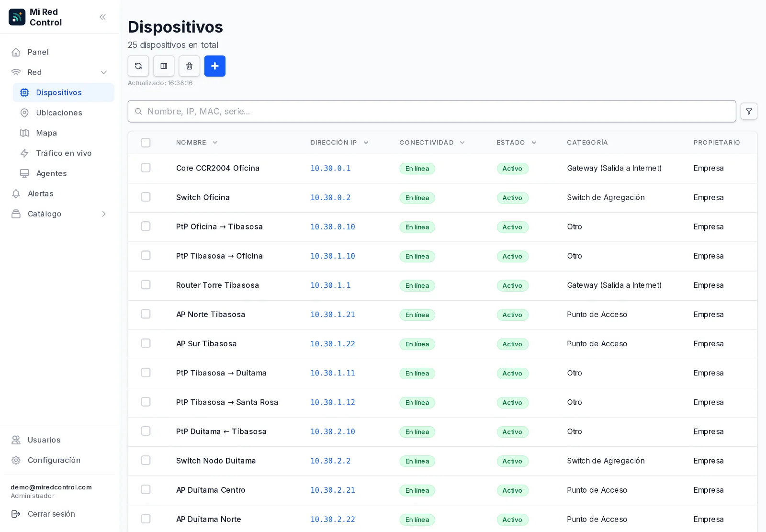Check the Switch Nodo Duitama checkbox
The width and height of the screenshot is (766, 532).
pyautogui.click(x=146, y=460)
